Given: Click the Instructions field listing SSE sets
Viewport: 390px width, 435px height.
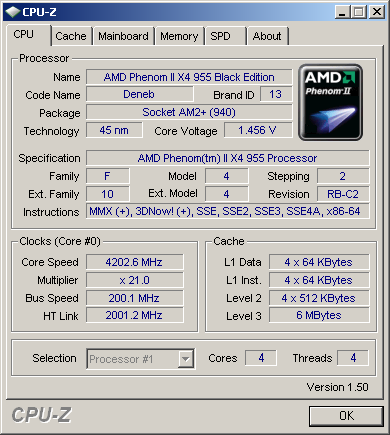Looking at the screenshot, I should click(227, 211).
